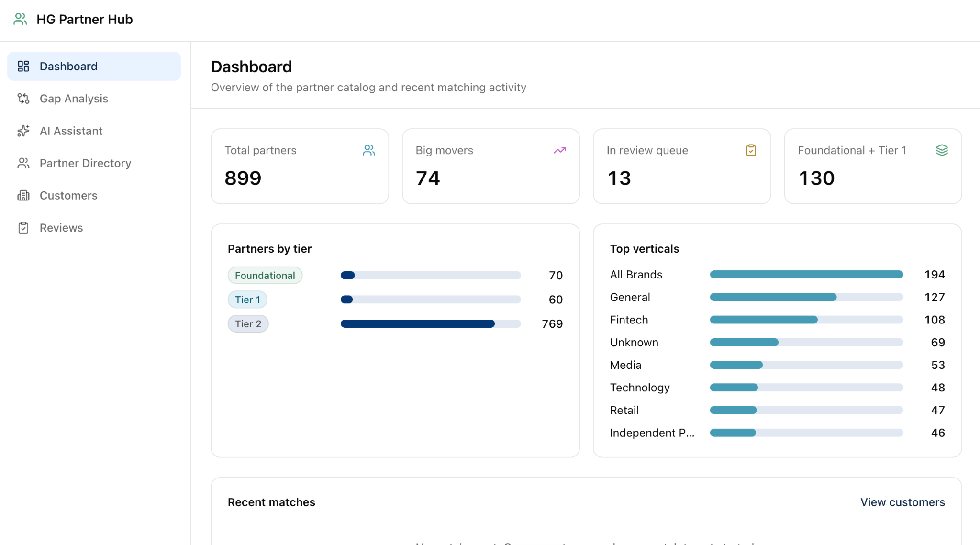Click the Total partners value 899
980x545 pixels.
pyautogui.click(x=243, y=178)
